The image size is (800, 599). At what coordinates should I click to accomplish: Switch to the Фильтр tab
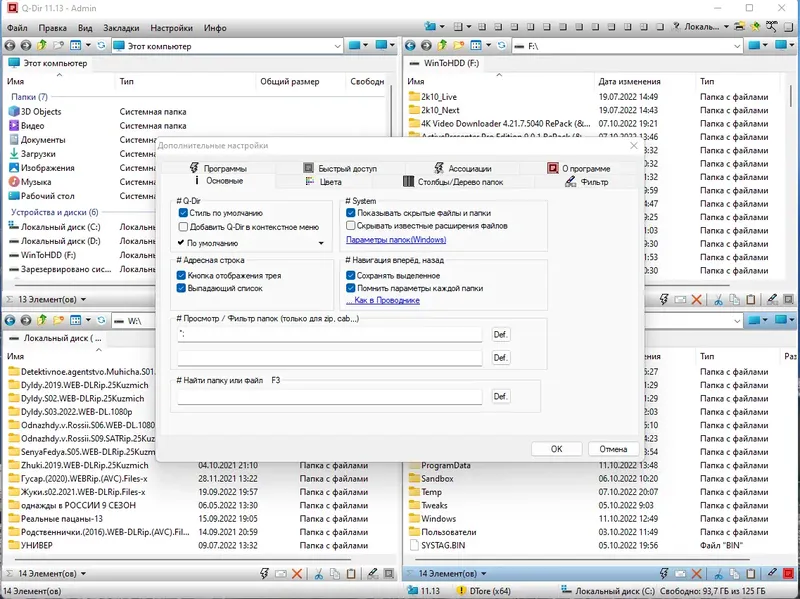tap(587, 182)
